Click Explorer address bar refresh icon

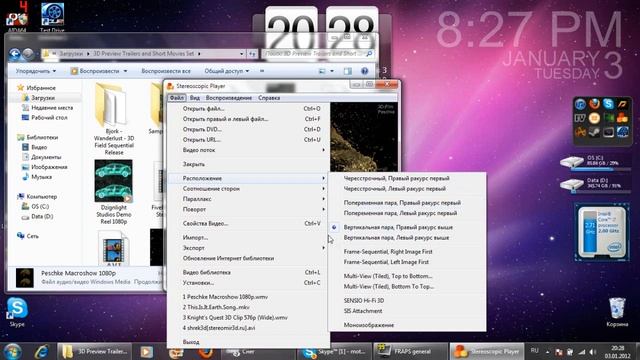point(252,54)
